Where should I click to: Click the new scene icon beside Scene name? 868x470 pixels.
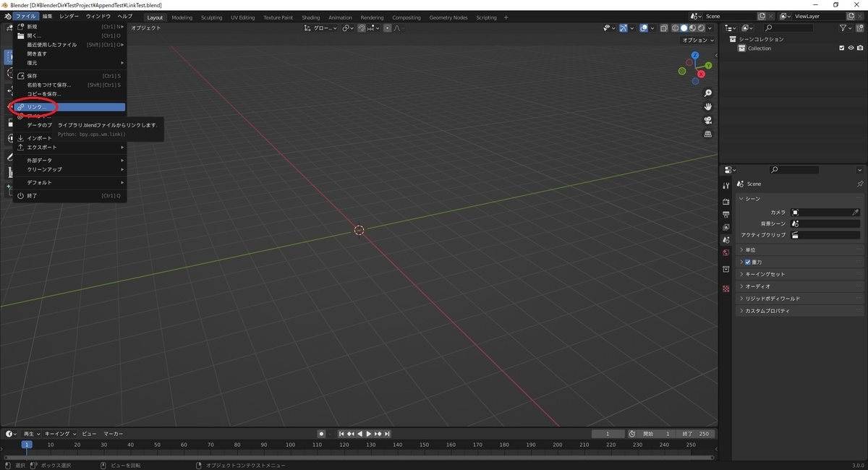[x=761, y=16]
